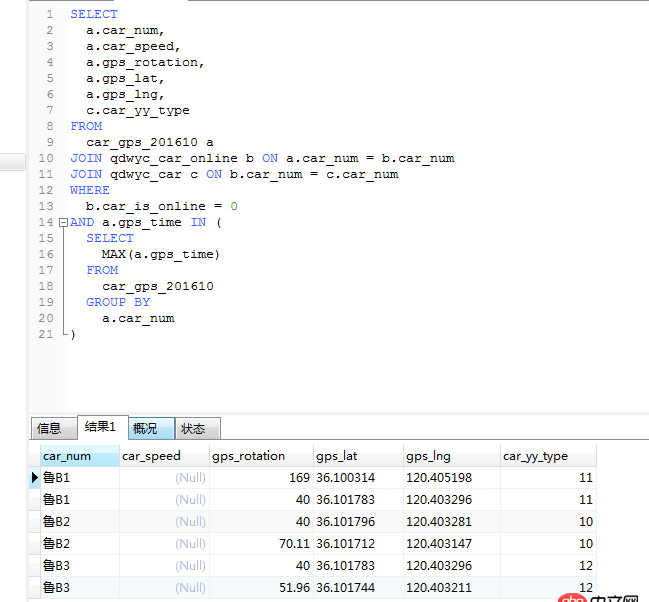Click the gps_lng column header
Image resolution: width=649 pixels, height=602 pixels.
coord(452,456)
